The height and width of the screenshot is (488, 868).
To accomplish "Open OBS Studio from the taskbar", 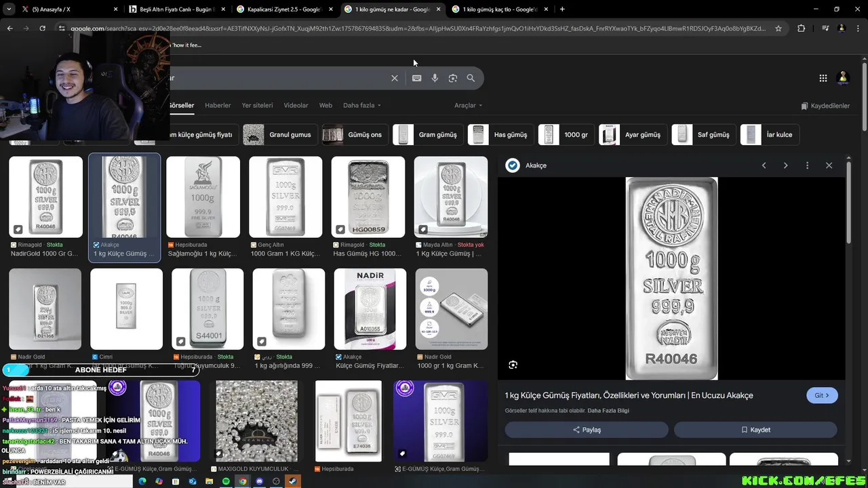I will click(276, 481).
